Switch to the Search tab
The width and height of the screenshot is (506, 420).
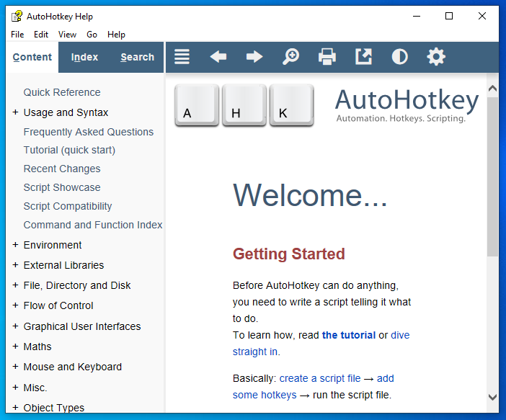pos(137,57)
